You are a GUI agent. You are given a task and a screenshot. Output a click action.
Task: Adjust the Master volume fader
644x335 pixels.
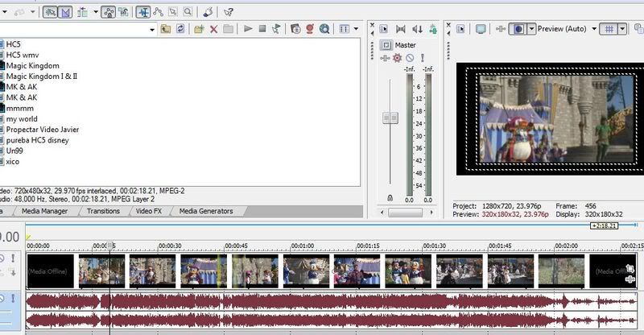click(x=390, y=118)
